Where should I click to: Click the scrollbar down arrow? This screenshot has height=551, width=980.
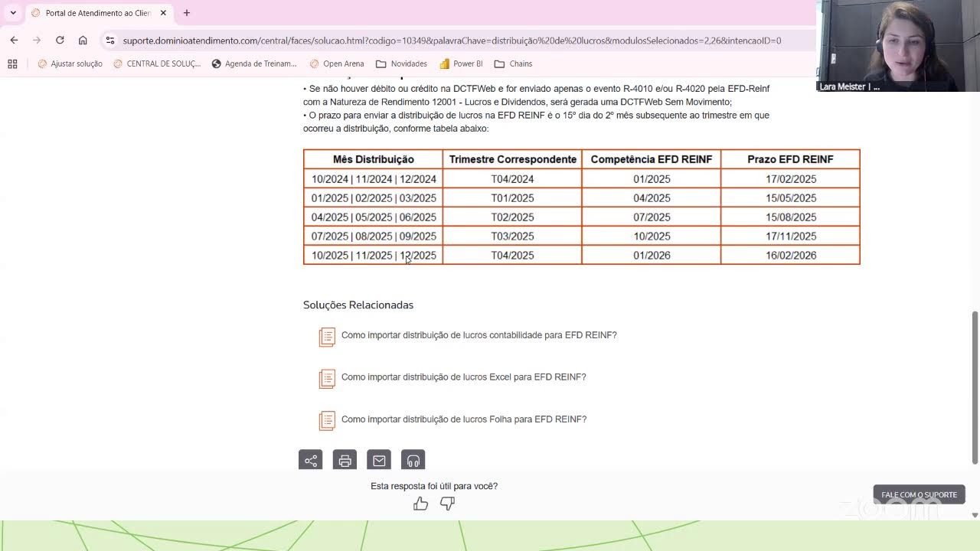975,515
